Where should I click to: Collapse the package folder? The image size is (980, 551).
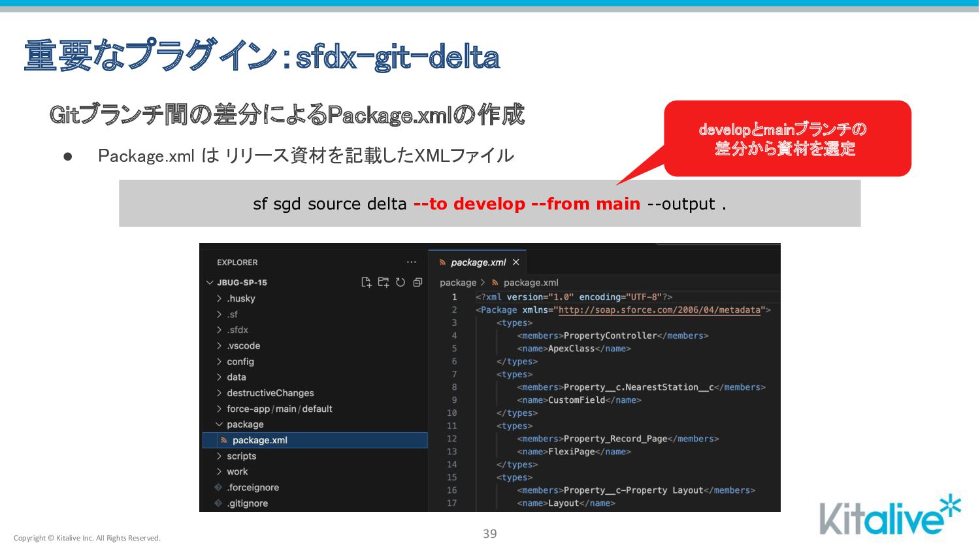[x=220, y=424]
